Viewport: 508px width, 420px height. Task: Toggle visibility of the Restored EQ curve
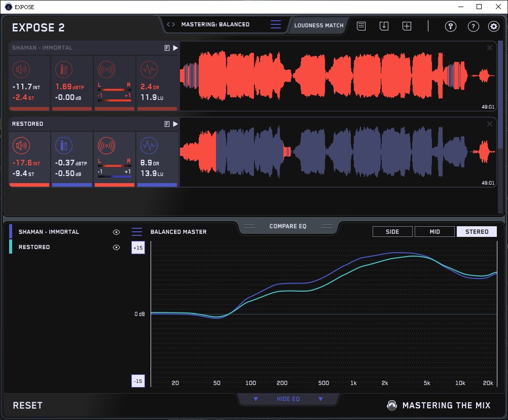pyautogui.click(x=116, y=247)
